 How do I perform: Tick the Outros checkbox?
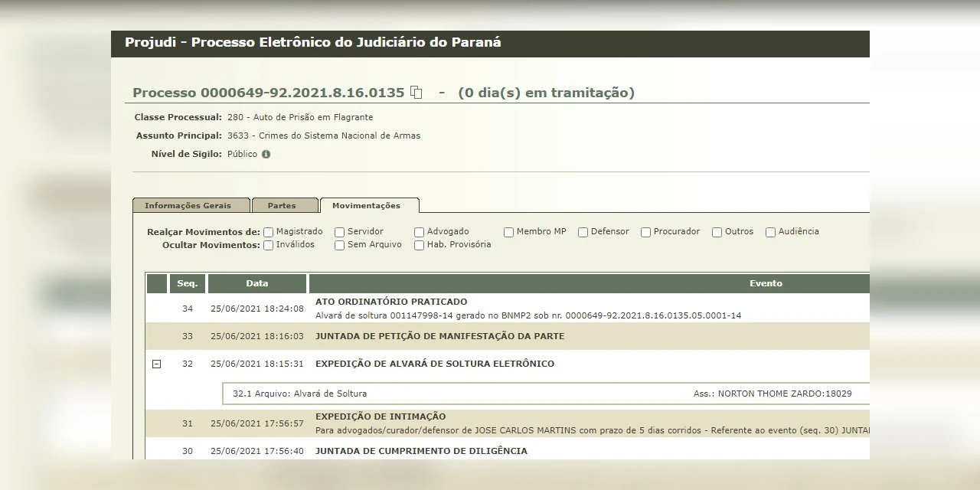pyautogui.click(x=717, y=232)
